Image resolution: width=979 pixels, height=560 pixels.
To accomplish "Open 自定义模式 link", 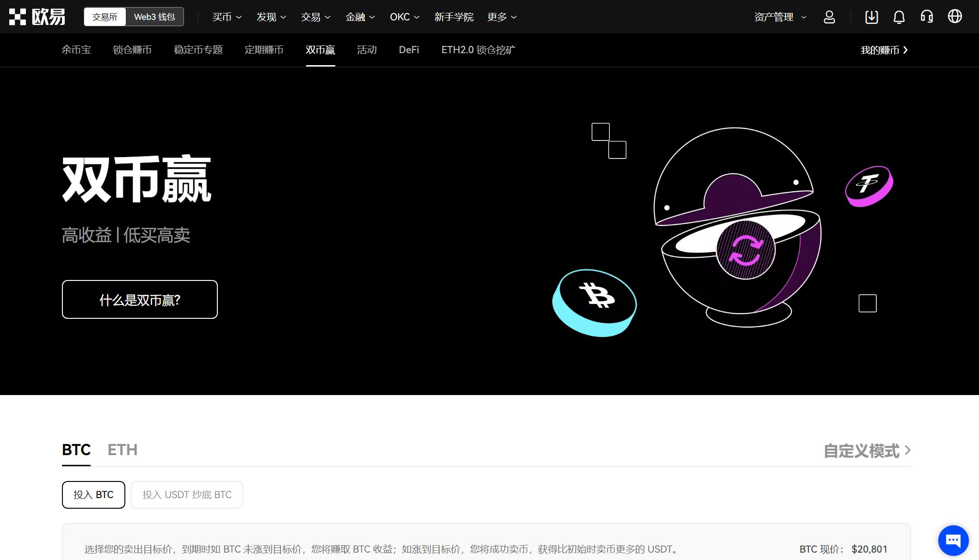I will coord(867,450).
